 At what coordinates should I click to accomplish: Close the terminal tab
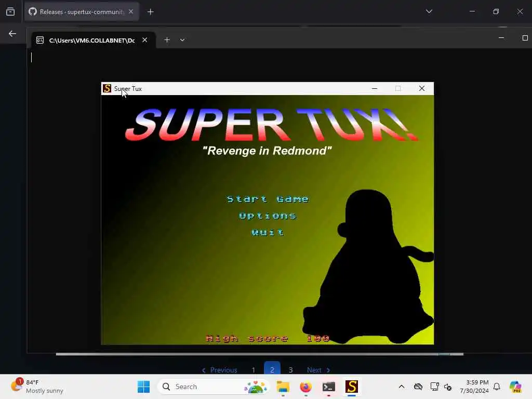point(145,40)
